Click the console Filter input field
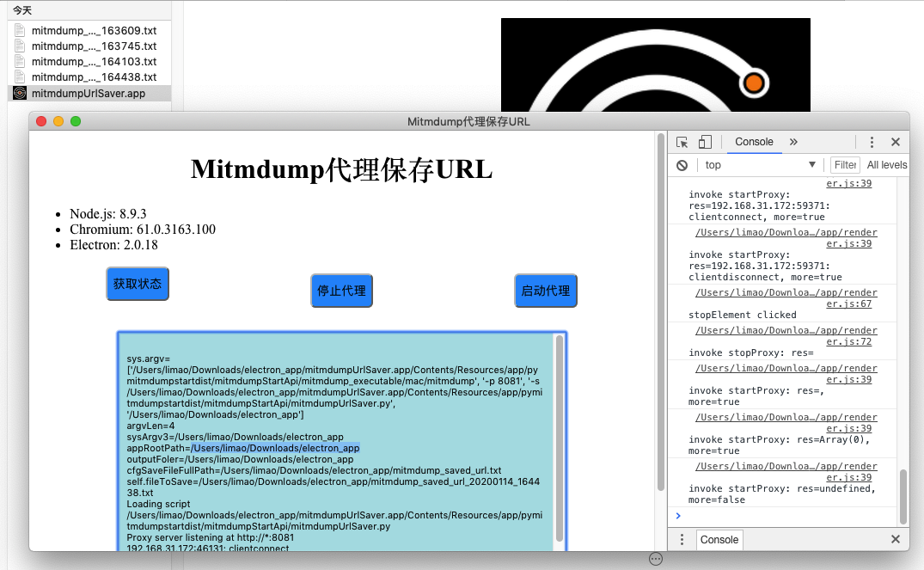This screenshot has height=570, width=924. tap(845, 165)
